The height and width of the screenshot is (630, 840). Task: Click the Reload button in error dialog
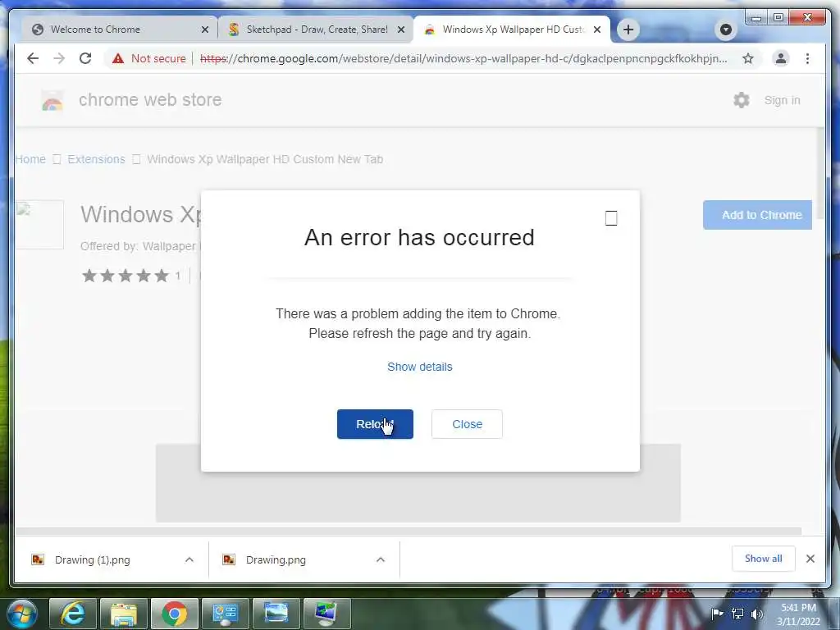coord(375,424)
